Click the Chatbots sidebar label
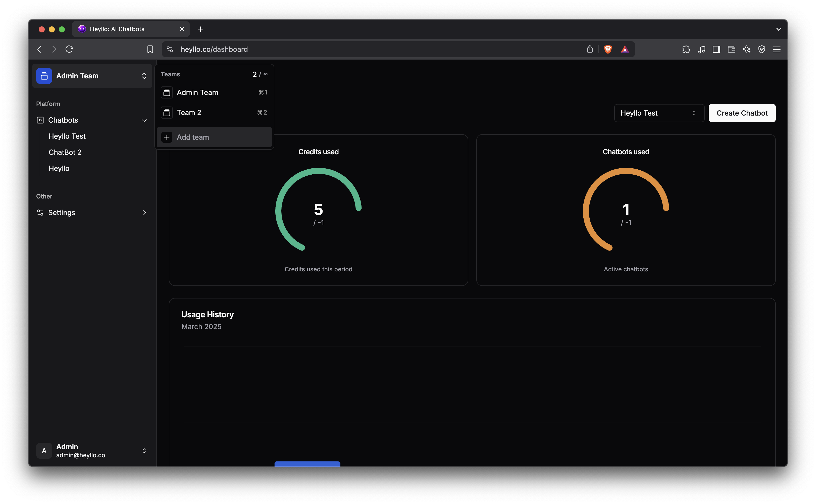Screen dimensions: 816x504 (63, 120)
